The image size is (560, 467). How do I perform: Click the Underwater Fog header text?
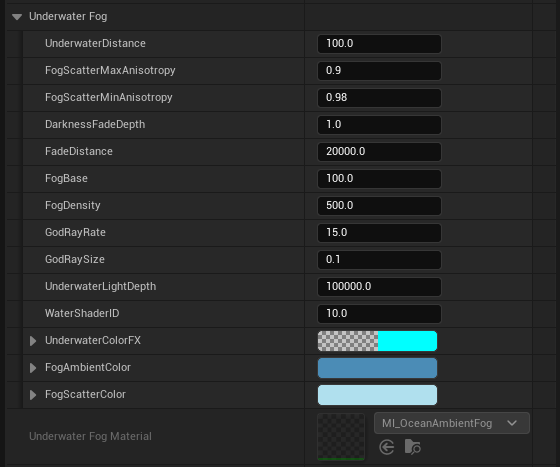(68, 16)
